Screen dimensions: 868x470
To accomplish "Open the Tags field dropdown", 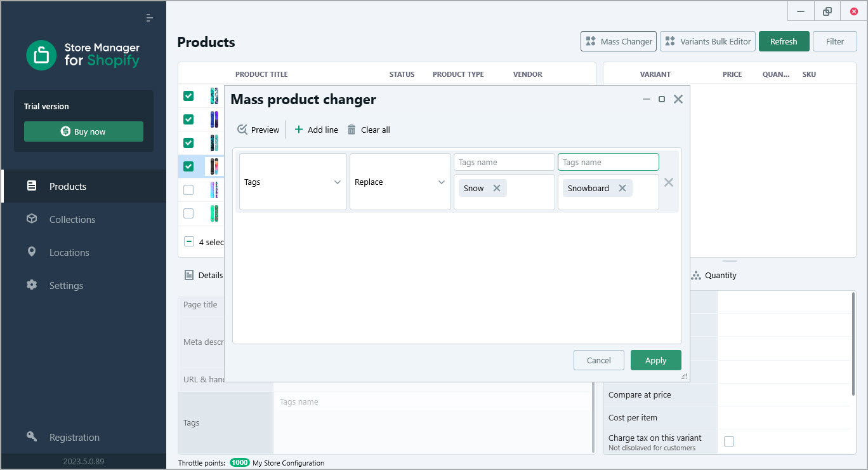I will pyautogui.click(x=293, y=182).
